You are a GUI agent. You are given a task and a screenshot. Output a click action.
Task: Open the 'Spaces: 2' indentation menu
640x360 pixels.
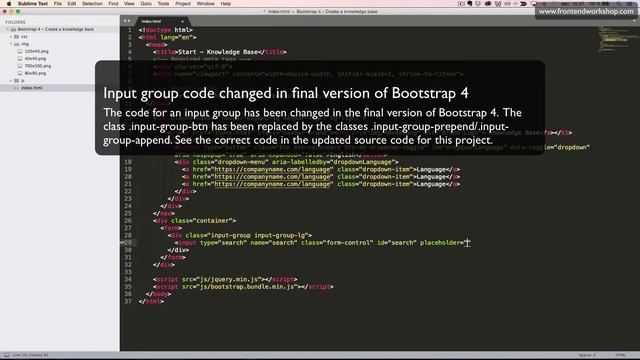[x=587, y=356]
